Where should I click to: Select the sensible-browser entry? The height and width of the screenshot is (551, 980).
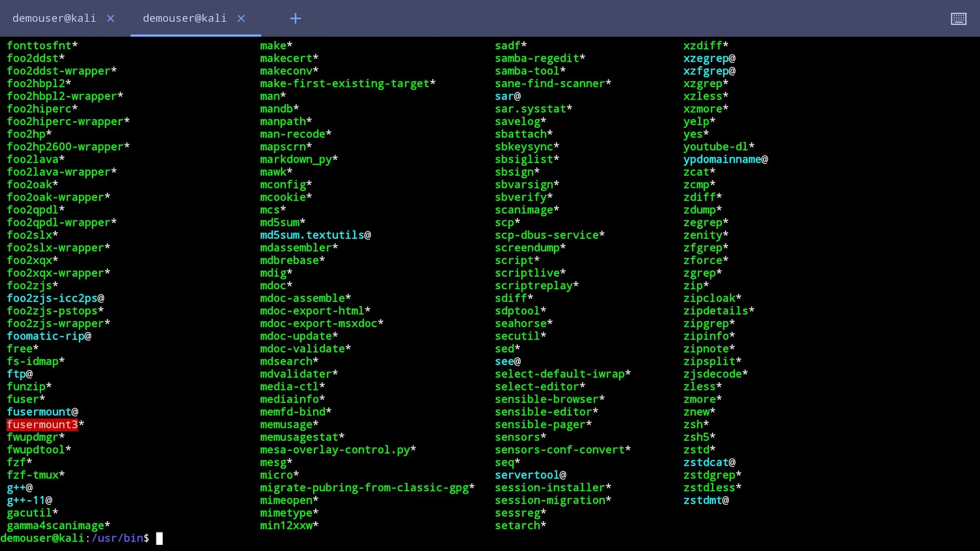(x=544, y=399)
